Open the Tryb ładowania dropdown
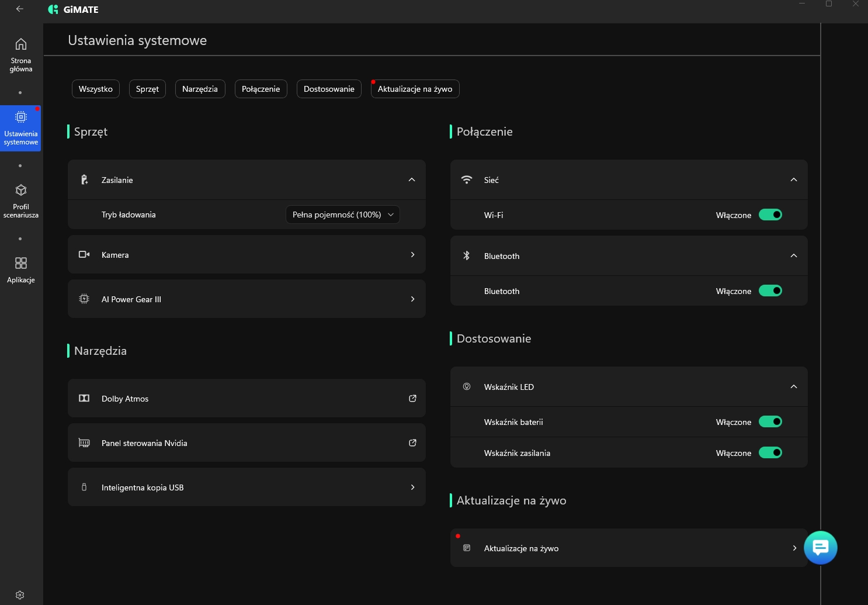This screenshot has width=868, height=605. (342, 215)
